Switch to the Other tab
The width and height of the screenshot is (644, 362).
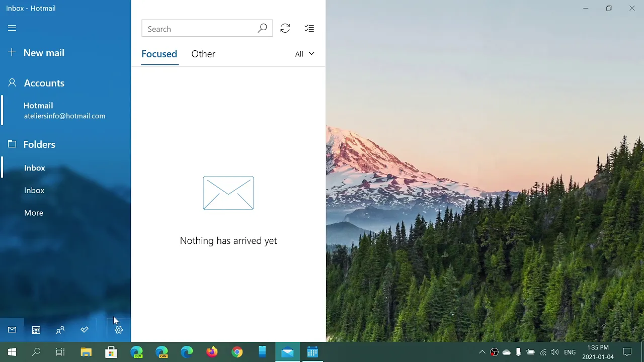pos(203,54)
